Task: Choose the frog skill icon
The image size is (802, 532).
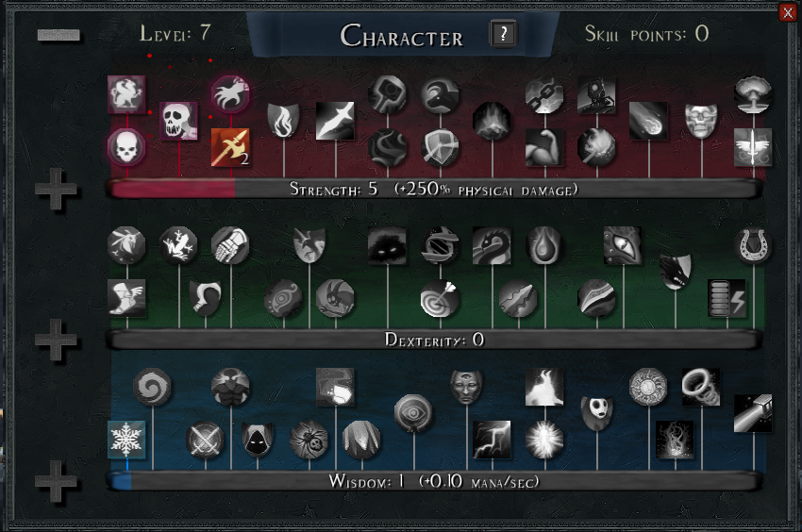Action: coord(178,245)
